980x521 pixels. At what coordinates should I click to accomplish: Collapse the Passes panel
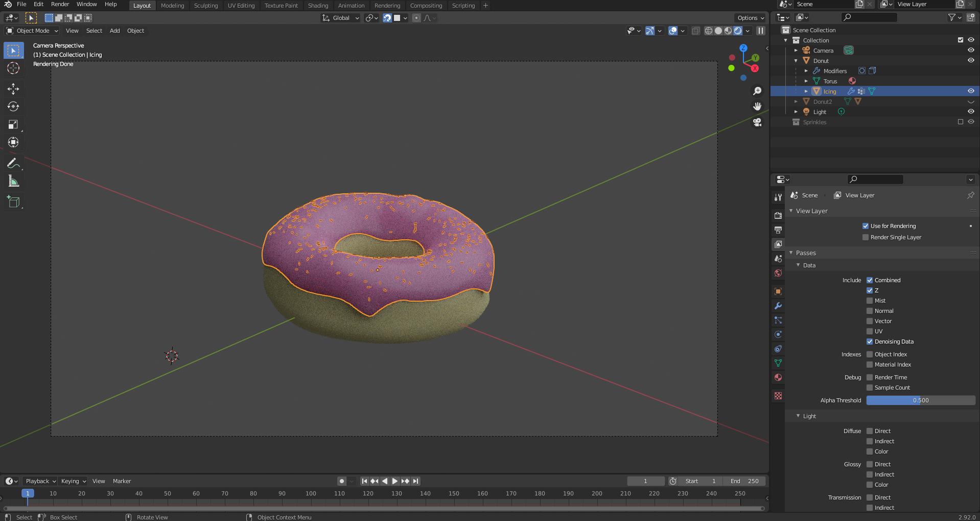tap(791, 253)
